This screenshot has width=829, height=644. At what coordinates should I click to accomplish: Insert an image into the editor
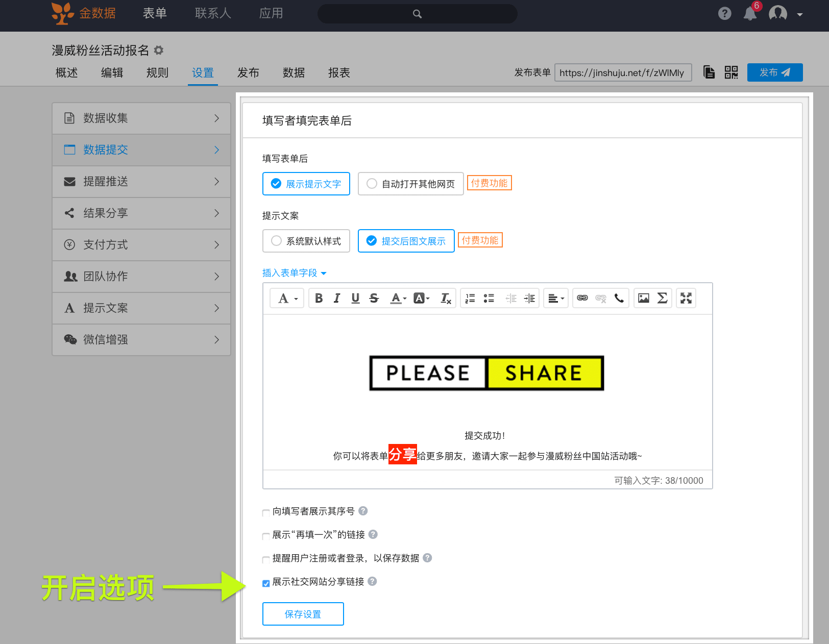(644, 299)
